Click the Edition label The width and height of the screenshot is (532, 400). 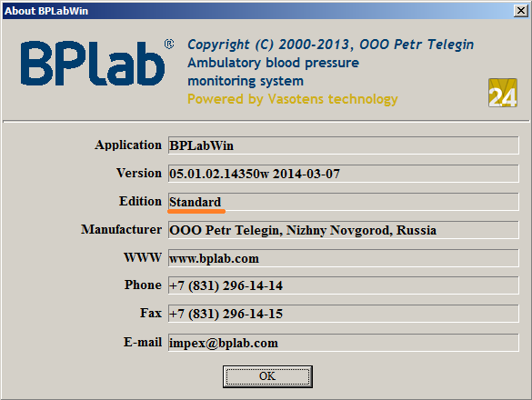tap(140, 201)
